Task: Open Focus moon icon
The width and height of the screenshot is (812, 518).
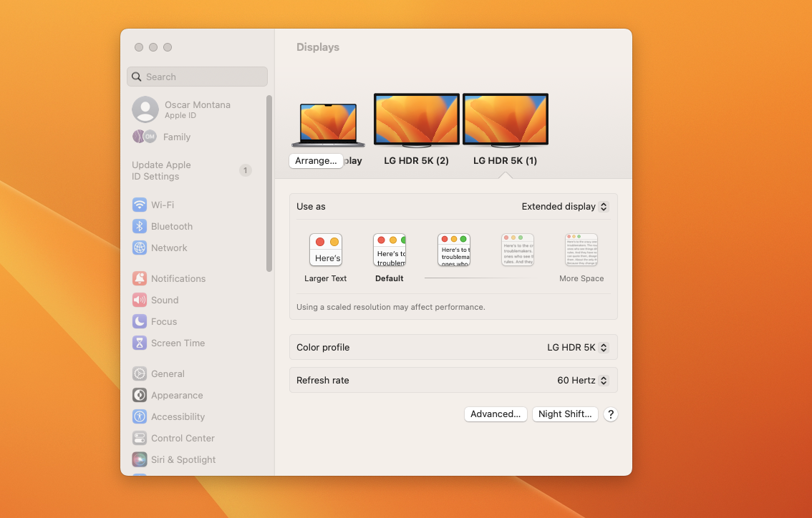Action: tap(140, 321)
